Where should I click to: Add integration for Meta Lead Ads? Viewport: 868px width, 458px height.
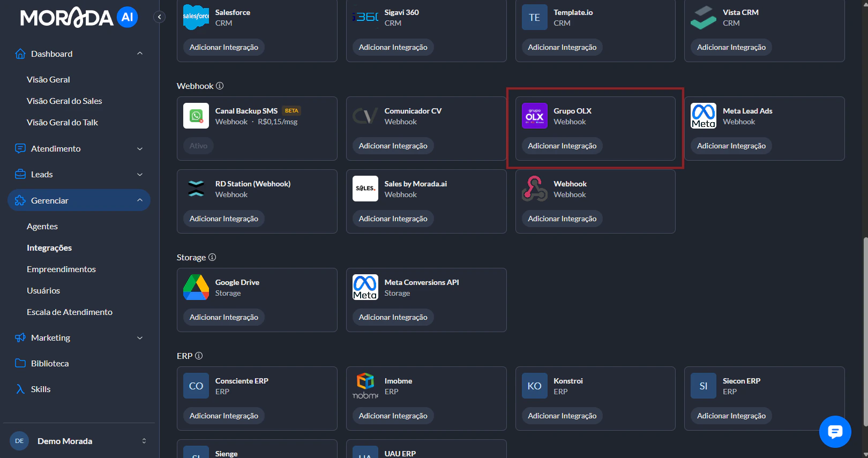click(731, 146)
